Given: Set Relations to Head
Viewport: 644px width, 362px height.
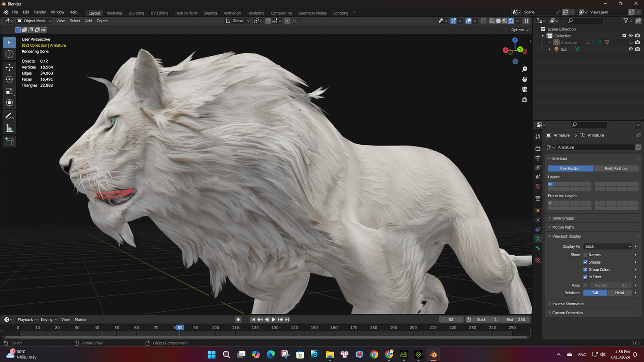Looking at the screenshot, I should 620,293.
